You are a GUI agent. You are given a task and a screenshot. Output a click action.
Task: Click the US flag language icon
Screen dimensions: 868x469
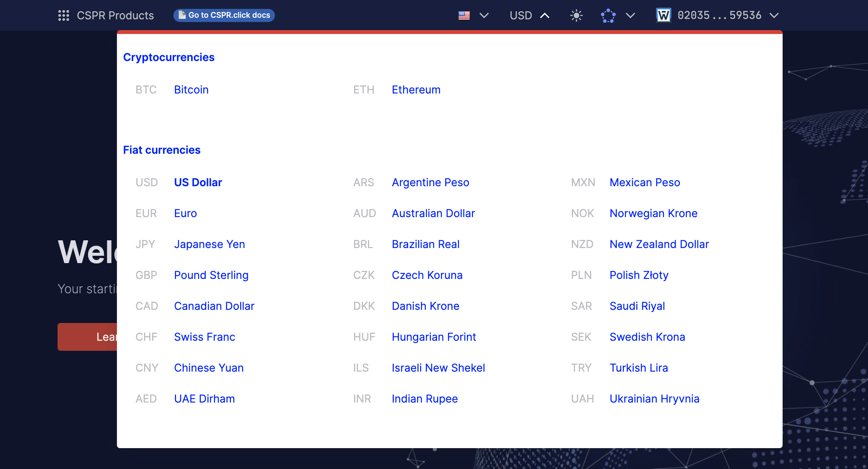pos(464,15)
